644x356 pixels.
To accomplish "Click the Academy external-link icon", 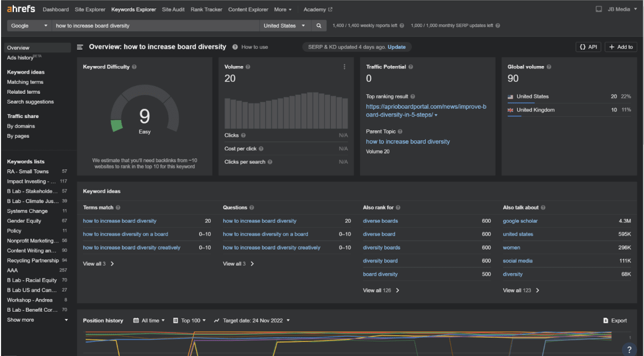I will (x=331, y=9).
